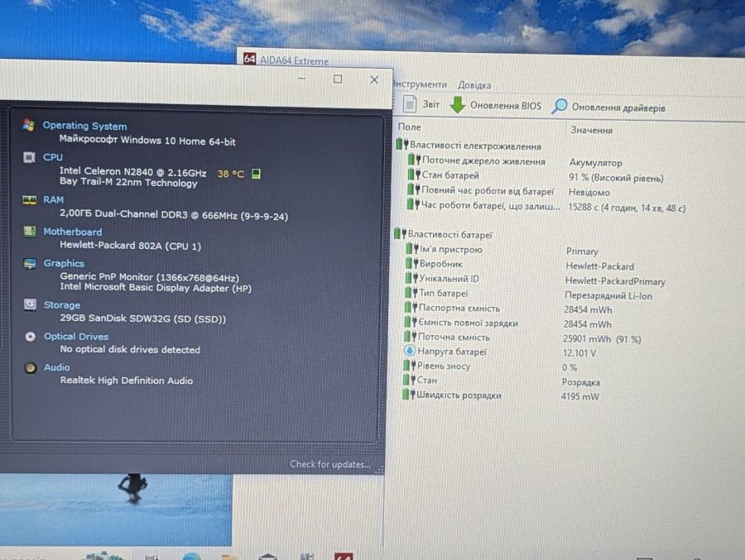The width and height of the screenshot is (745, 560).
Task: Close the front system info window
Action: (x=374, y=79)
